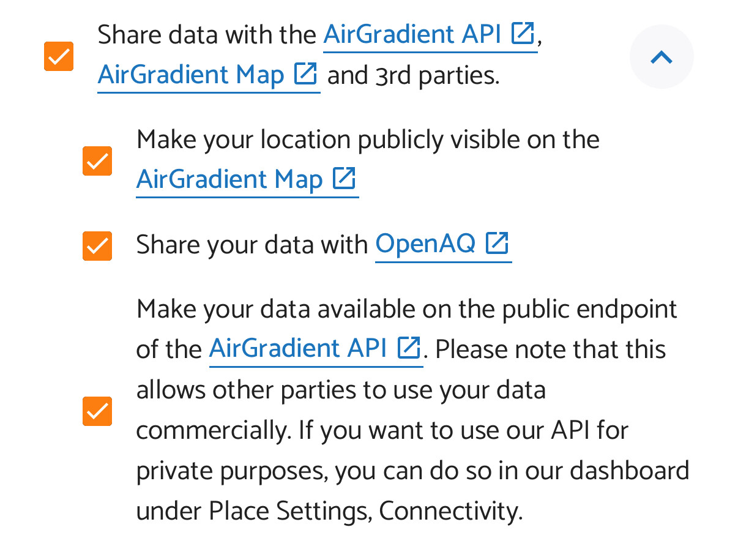Image resolution: width=738 pixels, height=560 pixels.
Task: Click 'Share your data with' label text
Action: point(252,245)
